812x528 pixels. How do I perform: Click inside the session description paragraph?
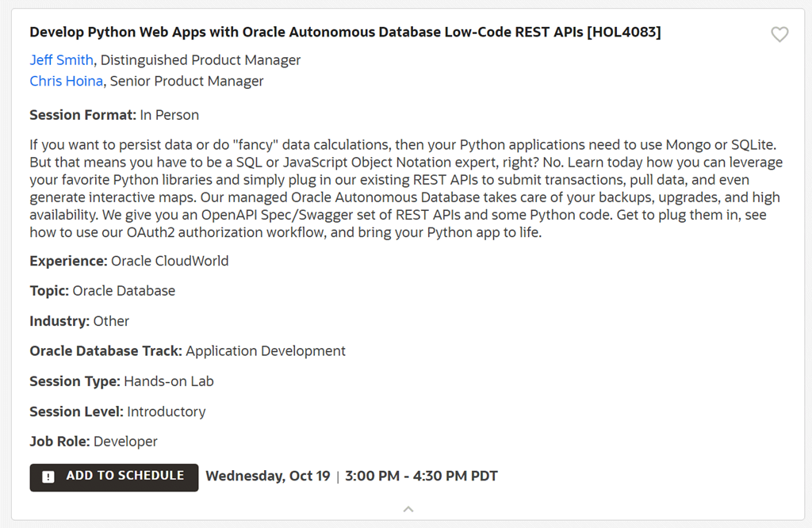pyautogui.click(x=404, y=189)
